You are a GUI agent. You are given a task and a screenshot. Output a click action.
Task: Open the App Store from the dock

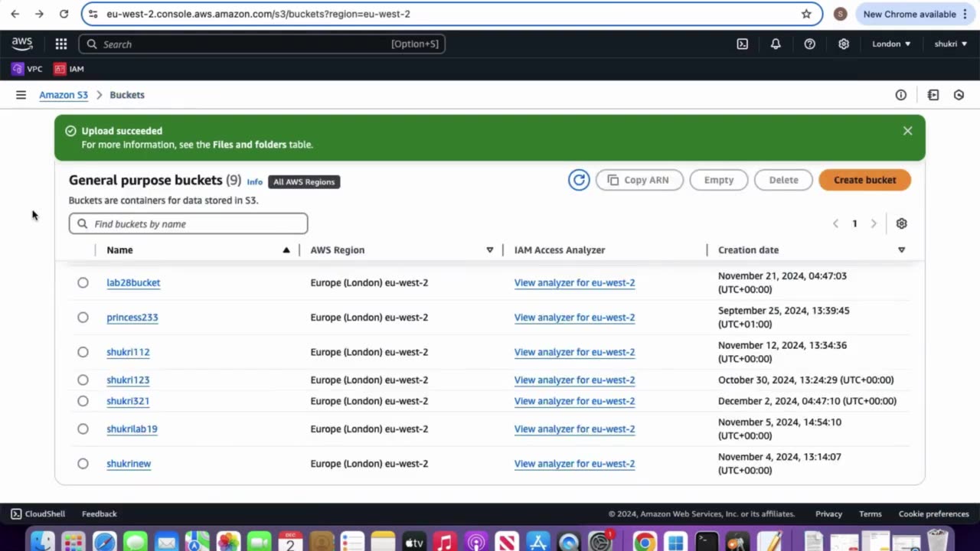[538, 542]
